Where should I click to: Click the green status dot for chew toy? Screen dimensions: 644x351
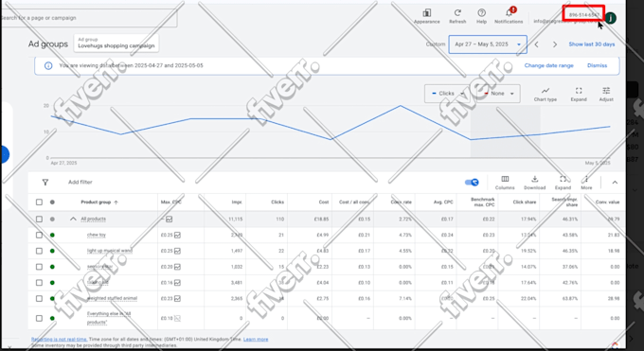click(52, 236)
